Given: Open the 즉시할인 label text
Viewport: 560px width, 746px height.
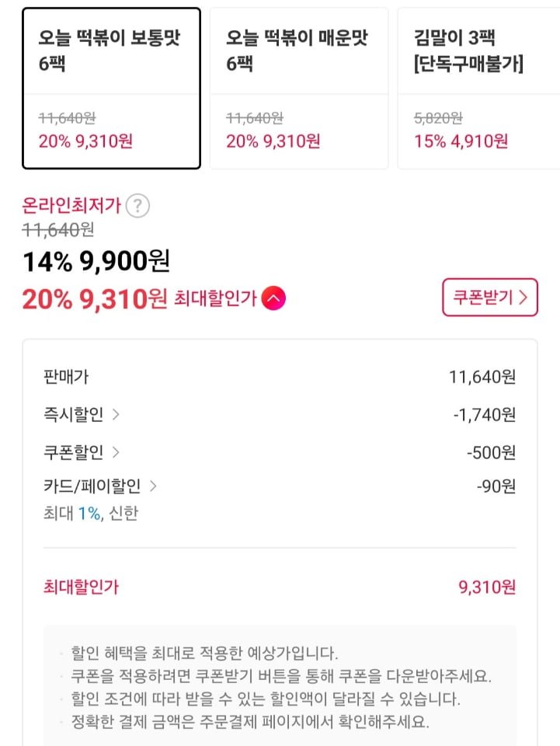Looking at the screenshot, I should (73, 415).
